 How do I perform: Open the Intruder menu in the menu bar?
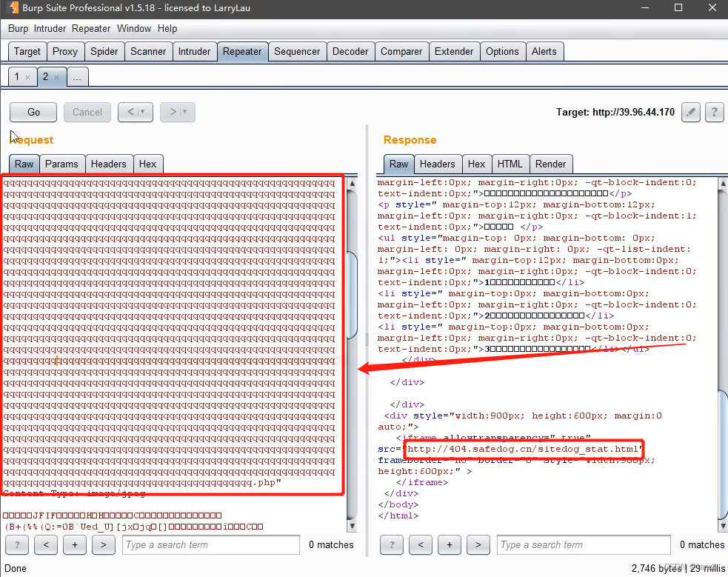[50, 28]
